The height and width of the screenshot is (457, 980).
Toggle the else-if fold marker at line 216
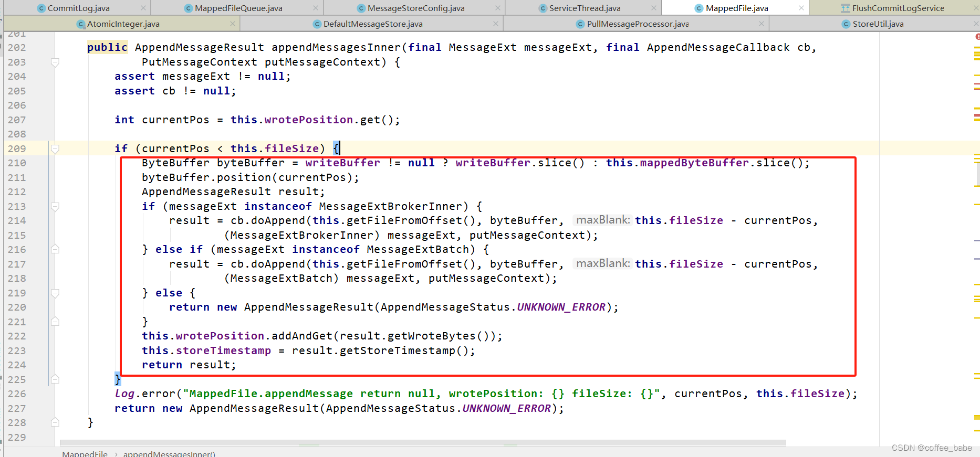55,249
